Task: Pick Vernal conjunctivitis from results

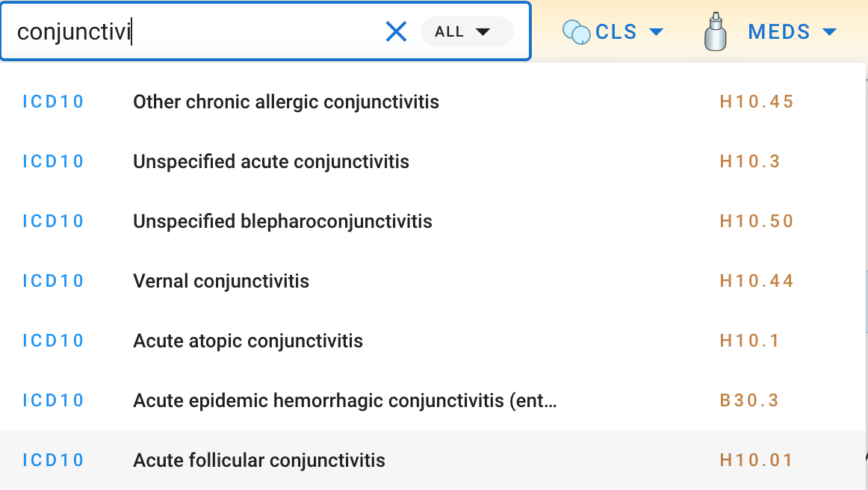Action: (x=433, y=282)
